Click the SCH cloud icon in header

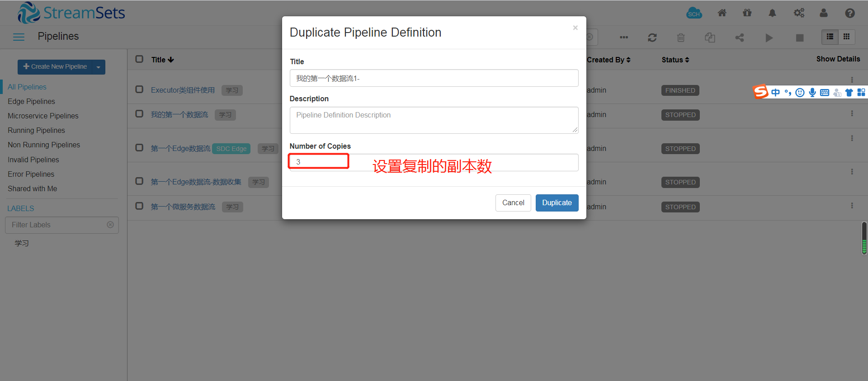point(694,13)
